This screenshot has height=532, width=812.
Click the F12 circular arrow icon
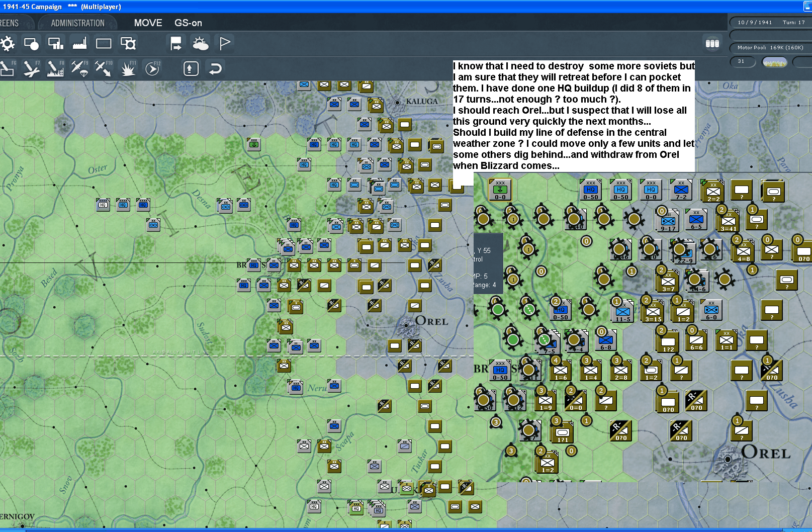tap(152, 68)
